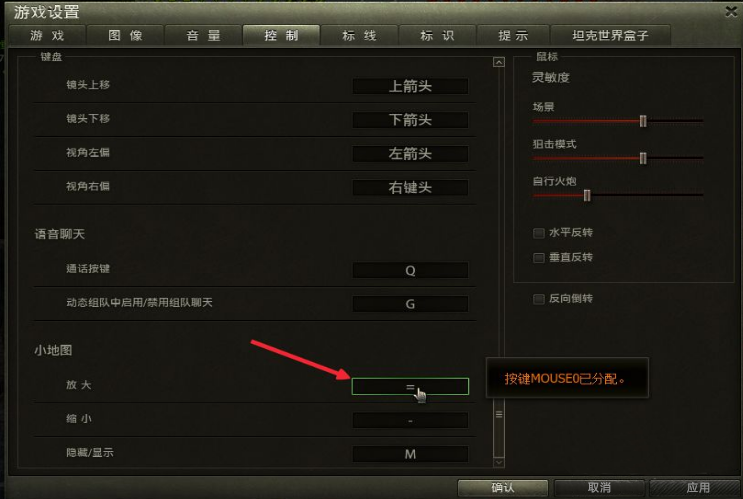Enable the 垂直反转 checkbox
The height and width of the screenshot is (499, 743).
[x=538, y=257]
